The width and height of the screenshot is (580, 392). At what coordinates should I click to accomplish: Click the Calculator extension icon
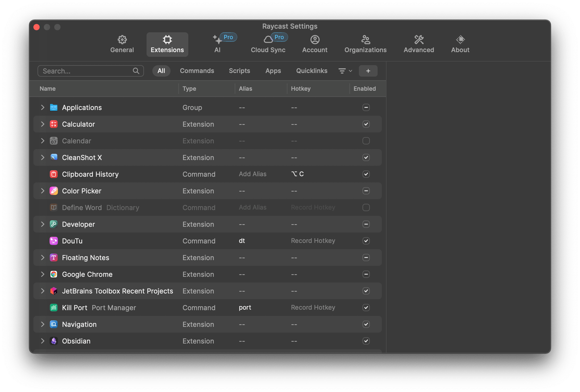coord(54,124)
